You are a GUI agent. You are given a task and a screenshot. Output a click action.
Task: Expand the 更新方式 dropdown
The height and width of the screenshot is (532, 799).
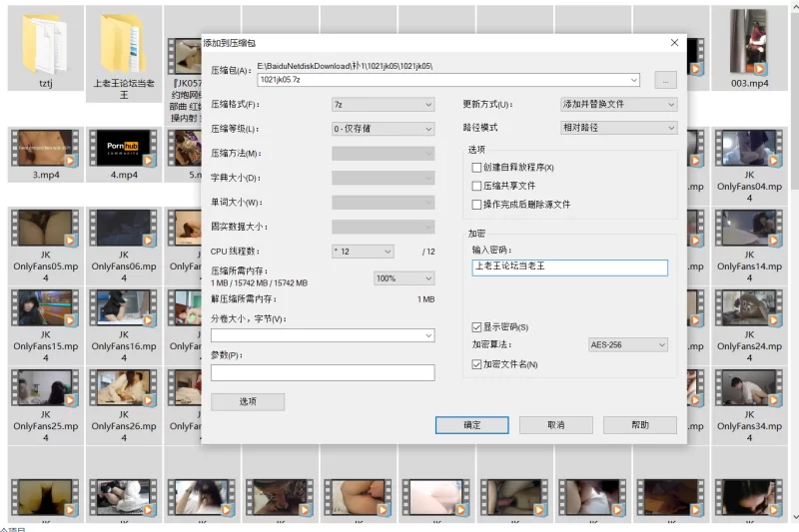[619, 105]
